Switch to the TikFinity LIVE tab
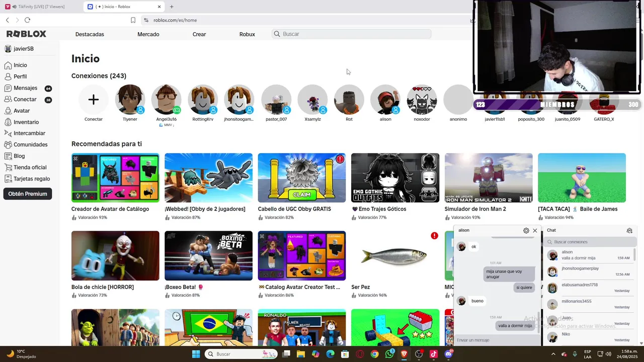 click(41, 7)
